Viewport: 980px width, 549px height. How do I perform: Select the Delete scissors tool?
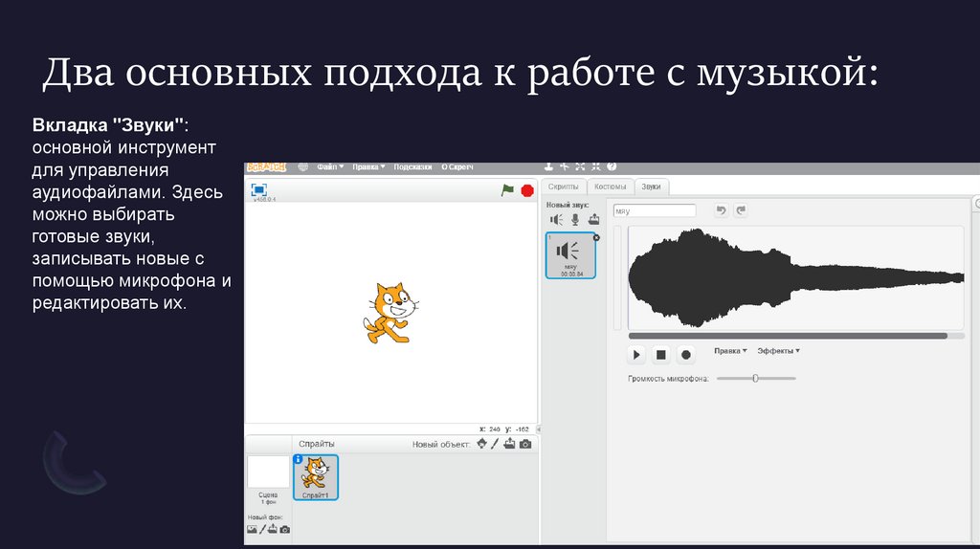click(565, 166)
